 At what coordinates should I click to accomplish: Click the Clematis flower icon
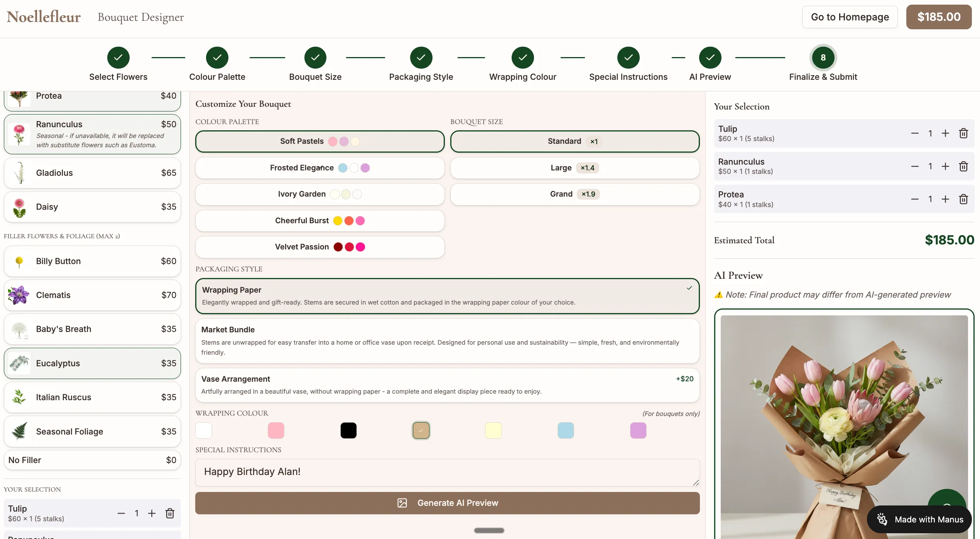[x=19, y=295]
